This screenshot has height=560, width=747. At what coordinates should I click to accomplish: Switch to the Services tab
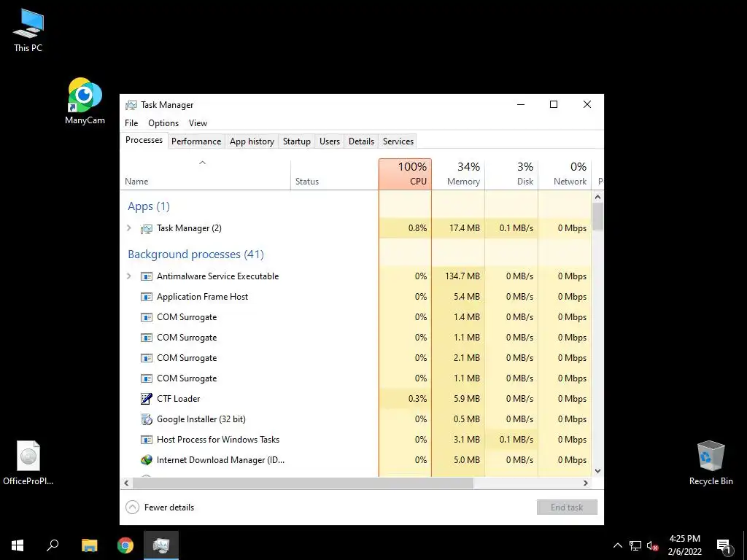(x=398, y=141)
